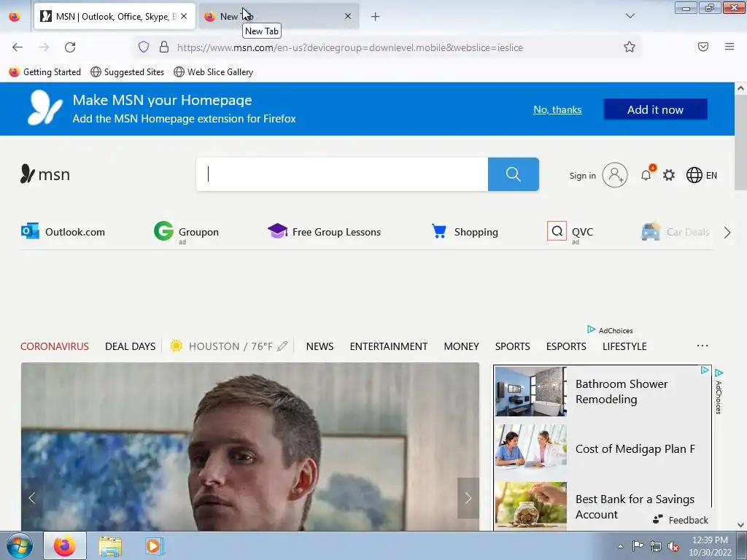Reload the current page

click(x=70, y=47)
